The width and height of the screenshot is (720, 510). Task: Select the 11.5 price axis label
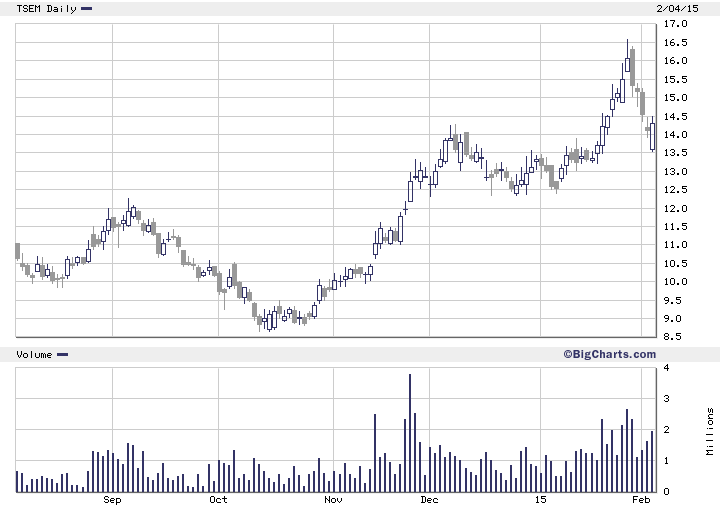click(675, 226)
